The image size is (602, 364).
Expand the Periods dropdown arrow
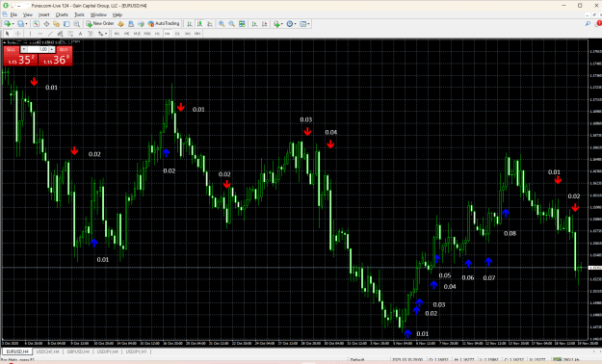296,24
